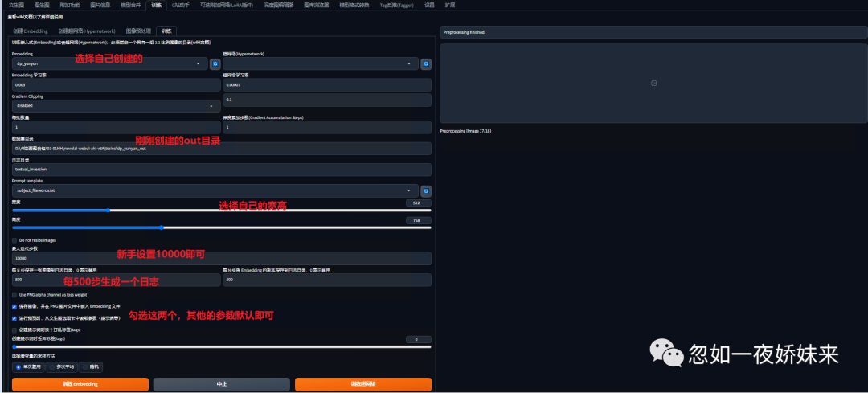The image size is (868, 393).
Task: Click the orange 训练 Embedding button
Action: (x=80, y=384)
